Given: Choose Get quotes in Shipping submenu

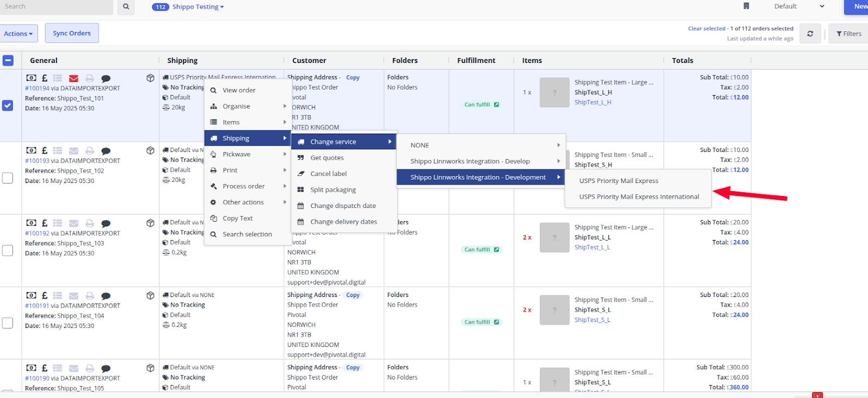Looking at the screenshot, I should coord(344,157).
